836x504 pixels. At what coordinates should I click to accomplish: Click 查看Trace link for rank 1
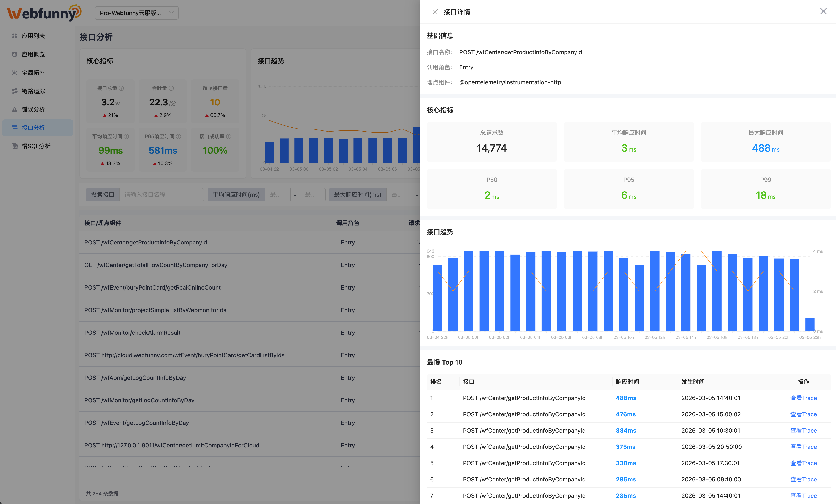tap(803, 398)
